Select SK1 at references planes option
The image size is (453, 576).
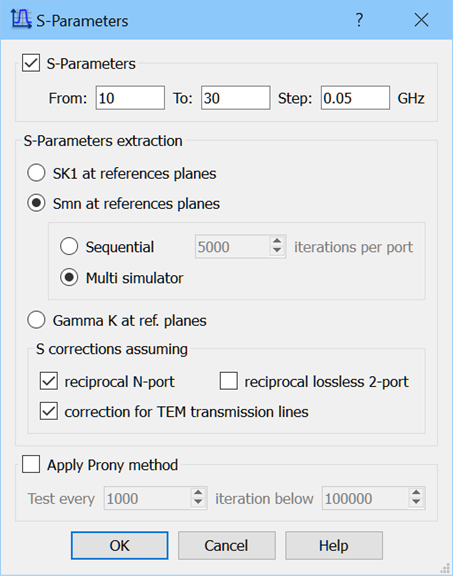click(36, 173)
